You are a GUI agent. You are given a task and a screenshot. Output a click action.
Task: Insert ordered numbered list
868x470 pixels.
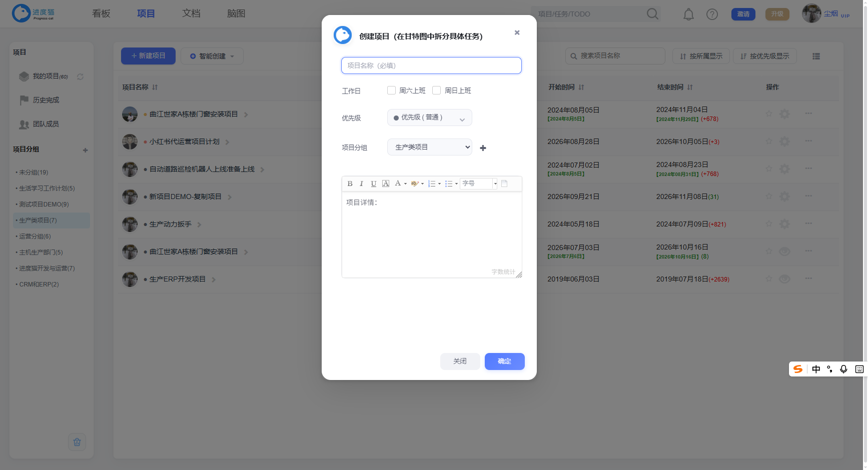(432, 183)
